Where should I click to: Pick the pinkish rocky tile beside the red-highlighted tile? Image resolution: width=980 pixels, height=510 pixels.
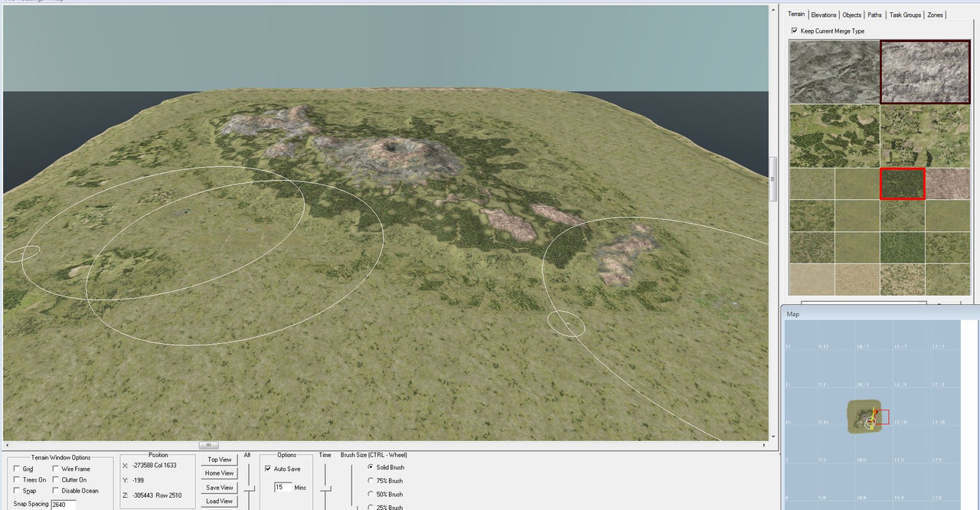948,184
